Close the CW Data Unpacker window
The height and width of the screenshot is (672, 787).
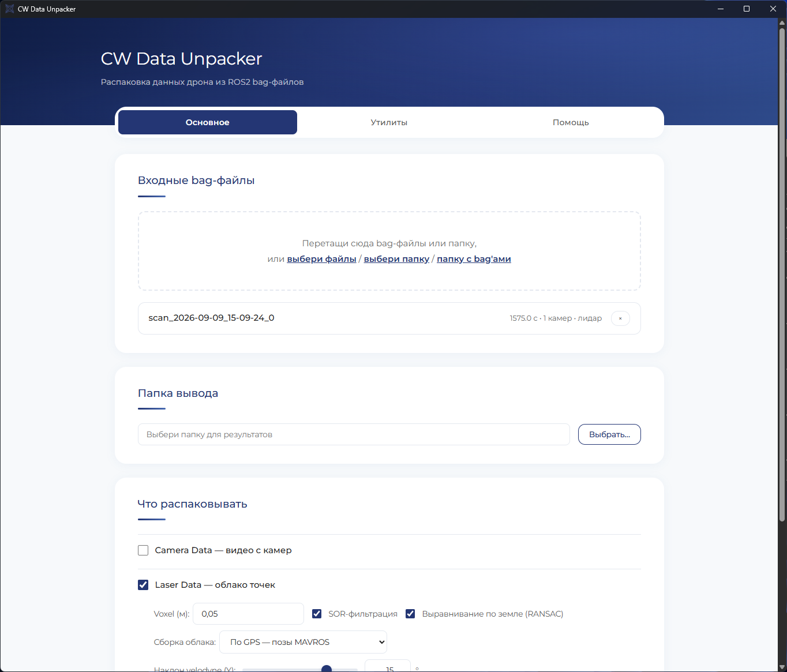click(773, 9)
